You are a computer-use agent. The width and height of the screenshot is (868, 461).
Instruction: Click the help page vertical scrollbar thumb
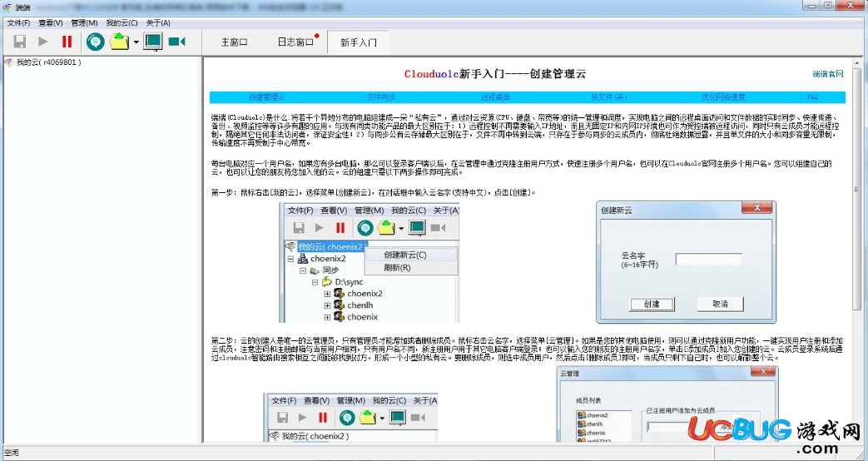click(x=857, y=188)
